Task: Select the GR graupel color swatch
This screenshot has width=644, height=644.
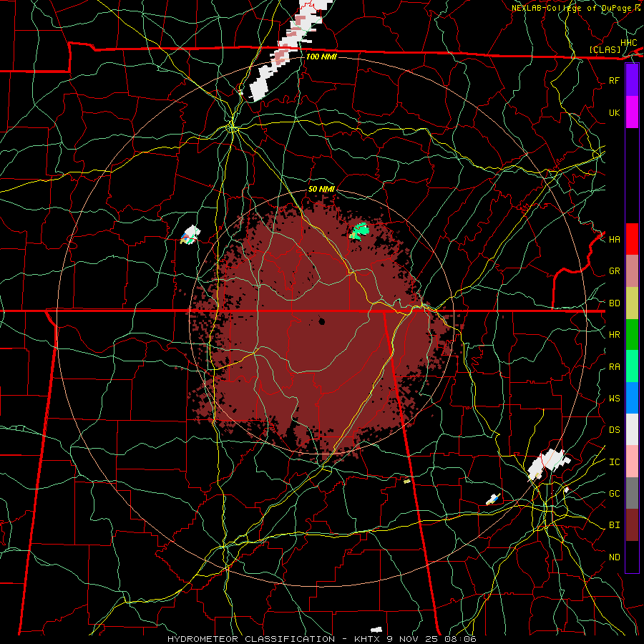Action: [632, 271]
